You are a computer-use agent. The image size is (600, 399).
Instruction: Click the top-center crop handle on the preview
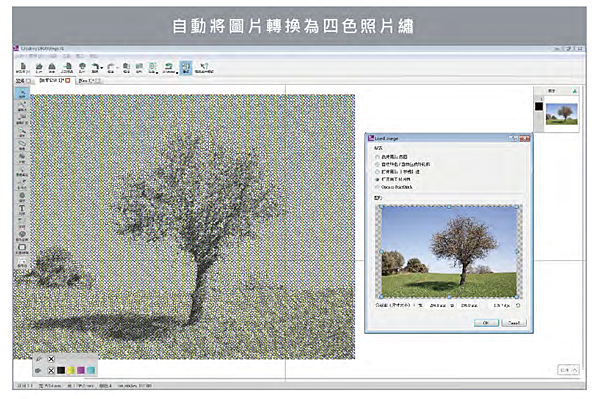(x=449, y=207)
